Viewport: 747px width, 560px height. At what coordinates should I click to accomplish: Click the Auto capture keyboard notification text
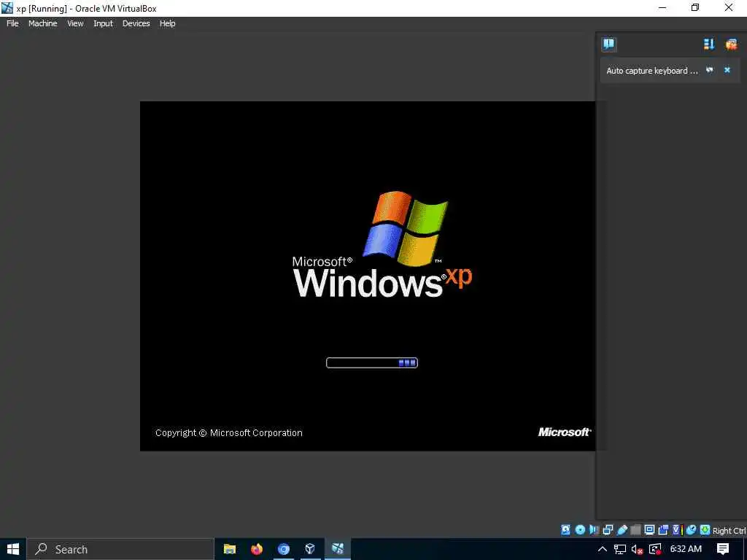coord(651,71)
